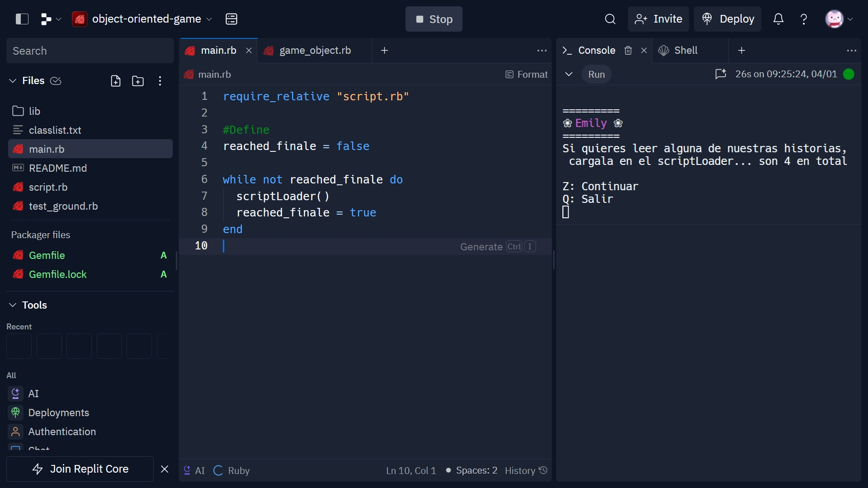Image resolution: width=868 pixels, height=488 pixels.
Task: Clear the console with trash icon
Action: [628, 51]
